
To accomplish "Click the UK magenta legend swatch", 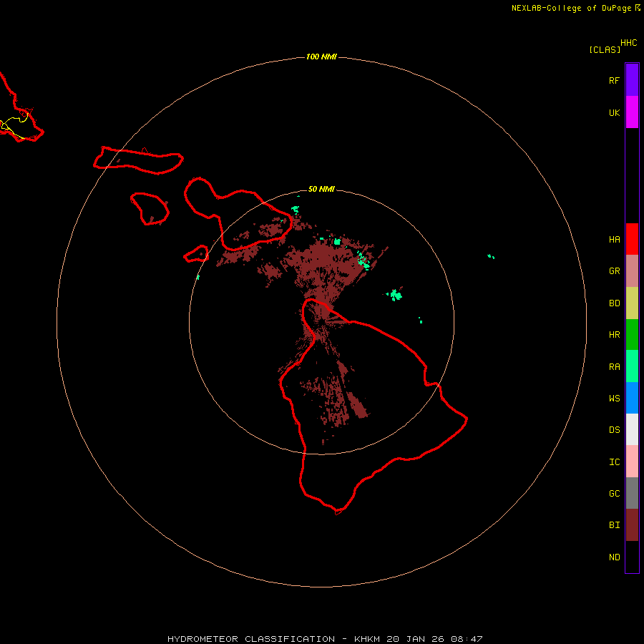I will coord(632,112).
